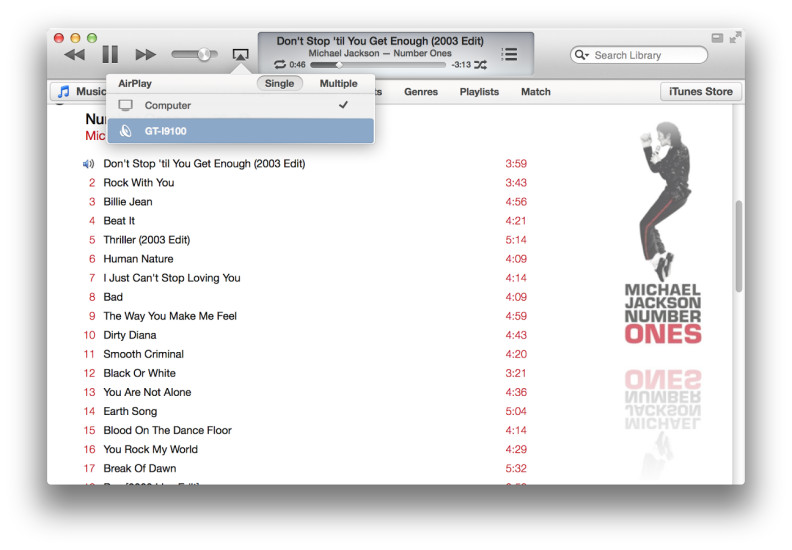Skip to the next track

[x=146, y=55]
